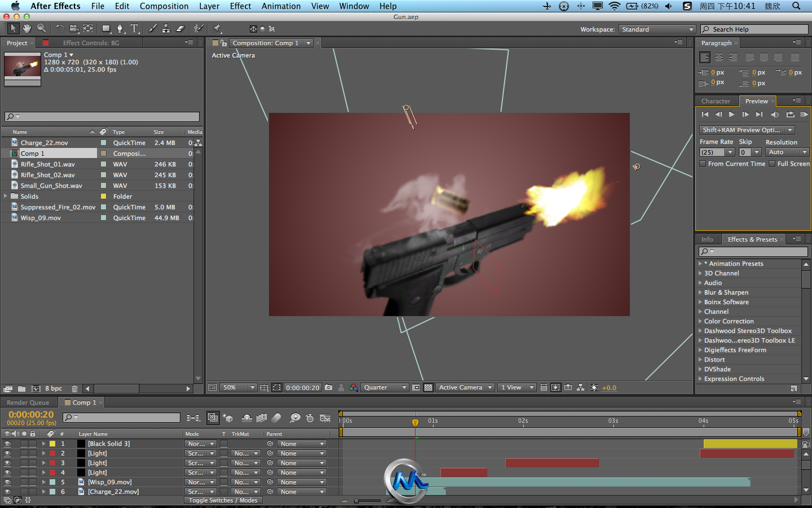Select the Rotation tool

59,28
